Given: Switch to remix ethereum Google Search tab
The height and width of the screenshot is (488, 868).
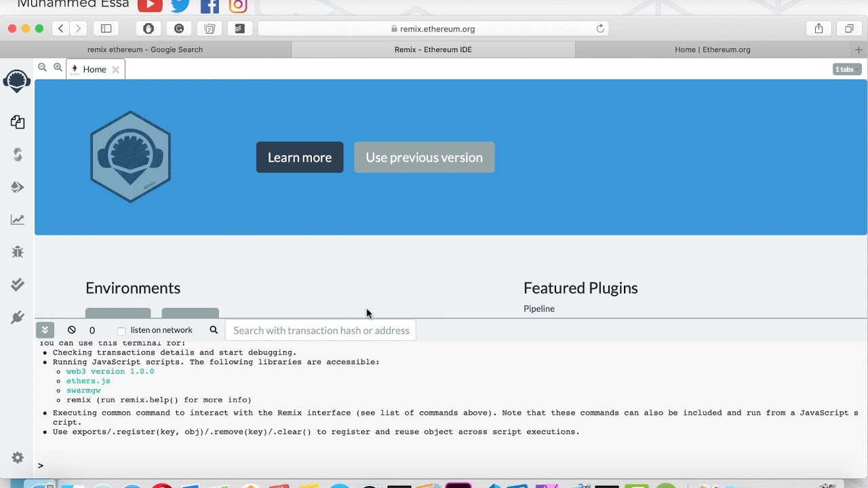Looking at the screenshot, I should pos(145,49).
